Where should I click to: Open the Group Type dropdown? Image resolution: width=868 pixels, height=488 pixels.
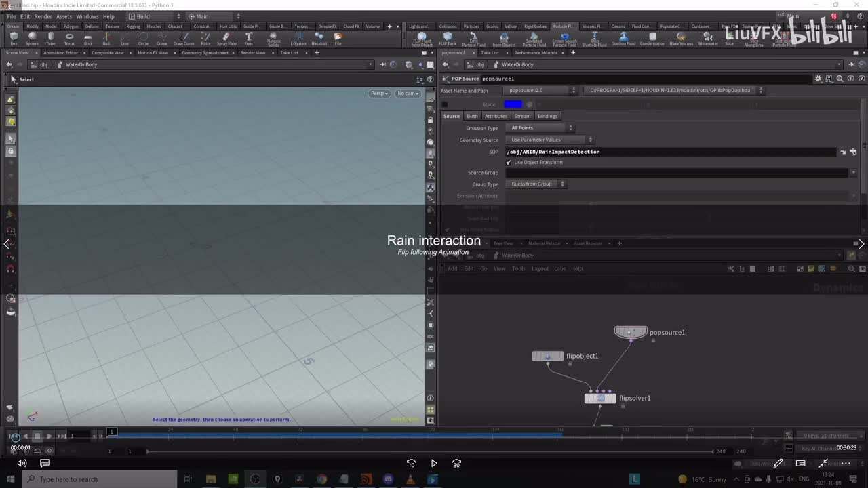coord(536,184)
